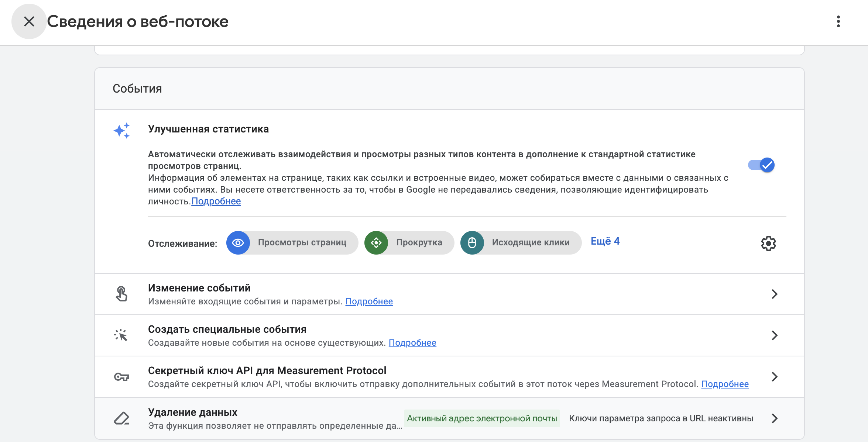Open the Изменение событий row
Image resolution: width=868 pixels, height=442 pixels.
tap(449, 294)
